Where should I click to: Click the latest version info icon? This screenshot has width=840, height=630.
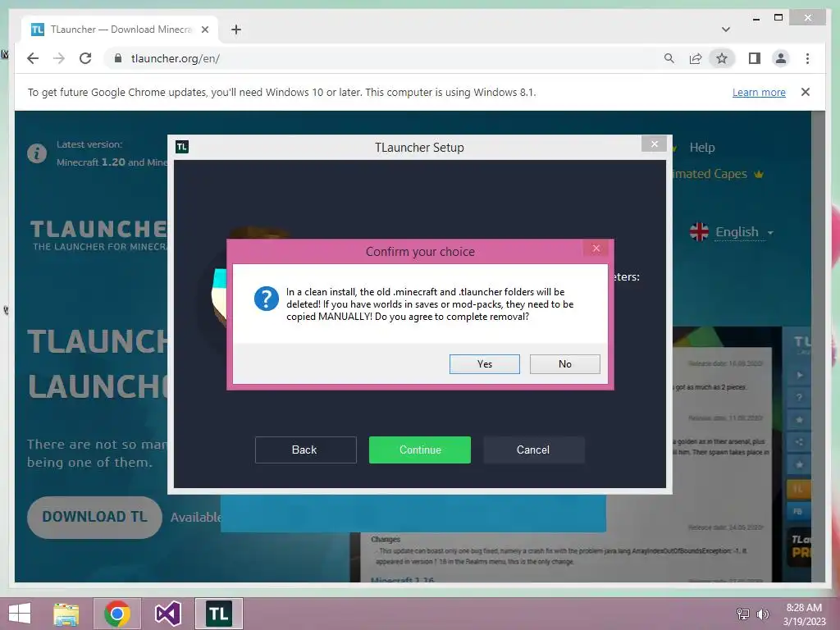pos(37,153)
